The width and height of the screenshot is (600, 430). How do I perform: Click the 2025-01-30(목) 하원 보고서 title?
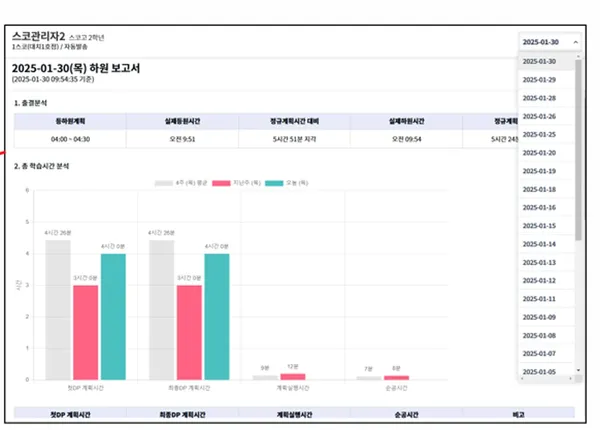pyautogui.click(x=76, y=68)
